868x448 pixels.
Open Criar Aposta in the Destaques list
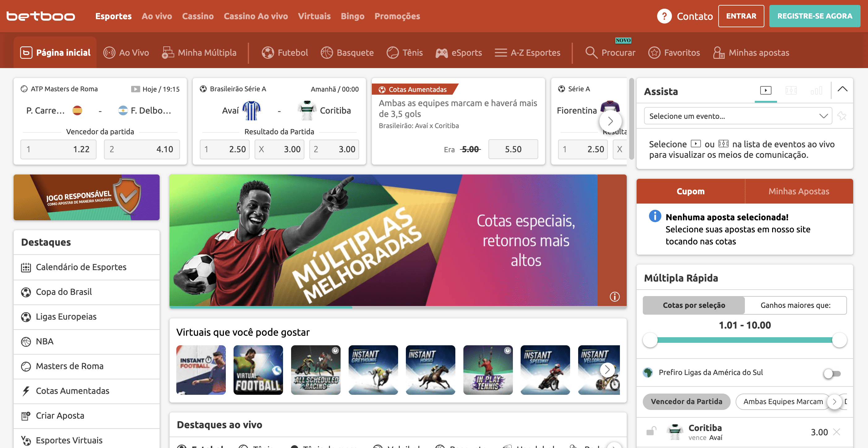(x=87, y=415)
